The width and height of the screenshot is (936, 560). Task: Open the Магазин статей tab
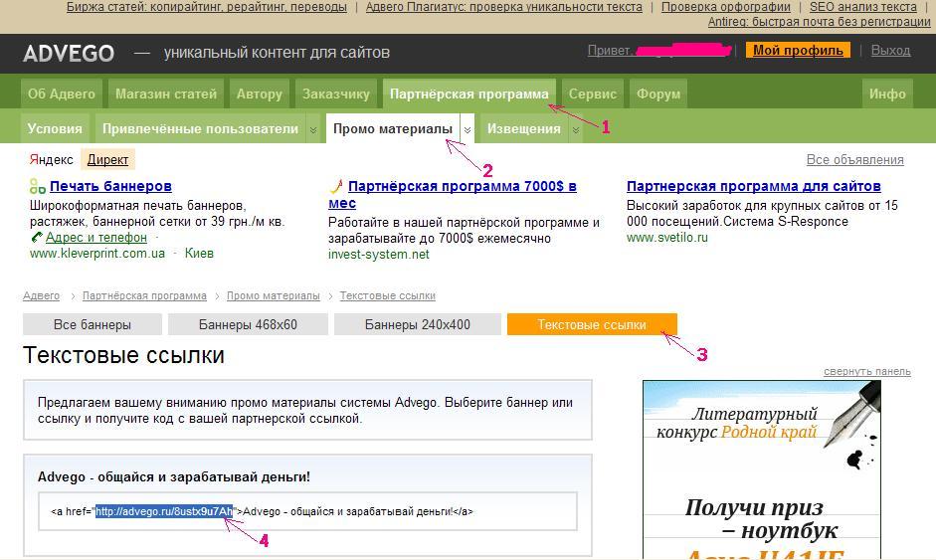pos(166,93)
